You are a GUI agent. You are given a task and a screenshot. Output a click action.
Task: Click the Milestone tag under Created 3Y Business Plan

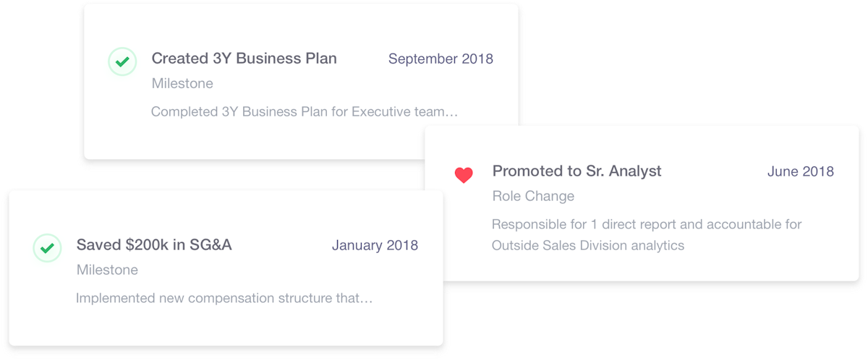coord(182,83)
